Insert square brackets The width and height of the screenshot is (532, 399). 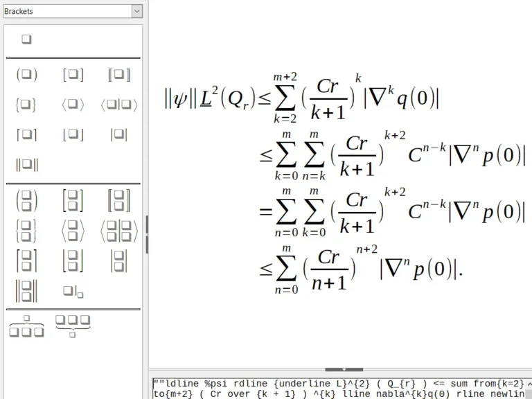click(x=73, y=75)
